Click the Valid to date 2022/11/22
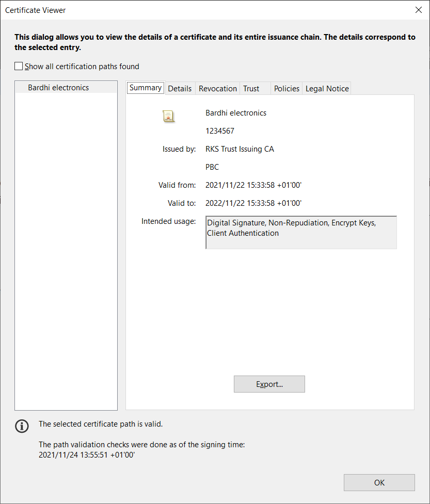This screenshot has width=430, height=504. point(253,203)
